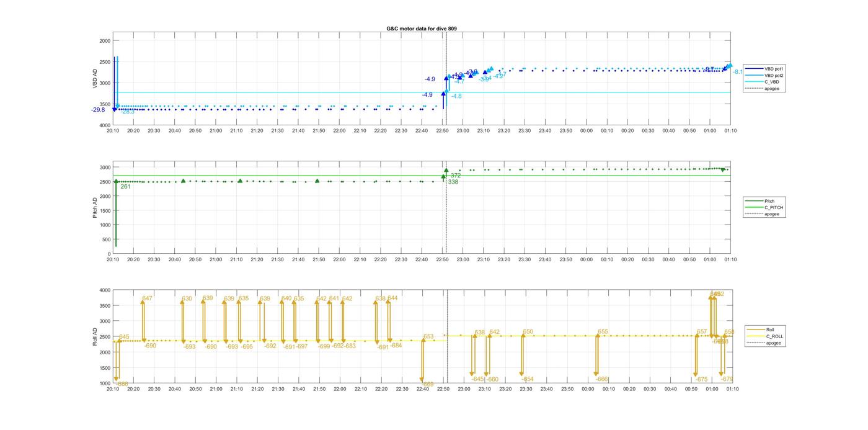
Task: Click the "-683" roll value label
Action: [x=350, y=346]
